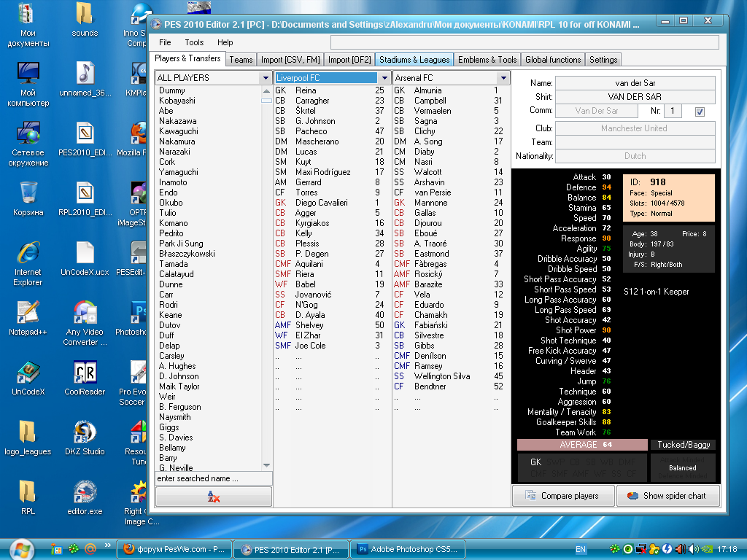
Task: Switch to the Settings tab
Action: pyautogui.click(x=603, y=60)
